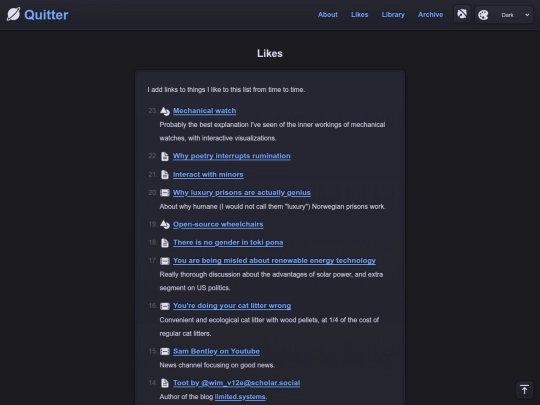Click the scroll-to-top arrow button
The height and width of the screenshot is (405, 540).
coord(524,390)
